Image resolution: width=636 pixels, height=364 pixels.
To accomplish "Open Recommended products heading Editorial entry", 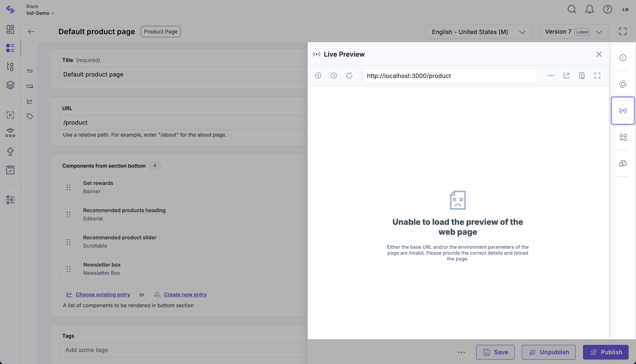I will point(151,215).
